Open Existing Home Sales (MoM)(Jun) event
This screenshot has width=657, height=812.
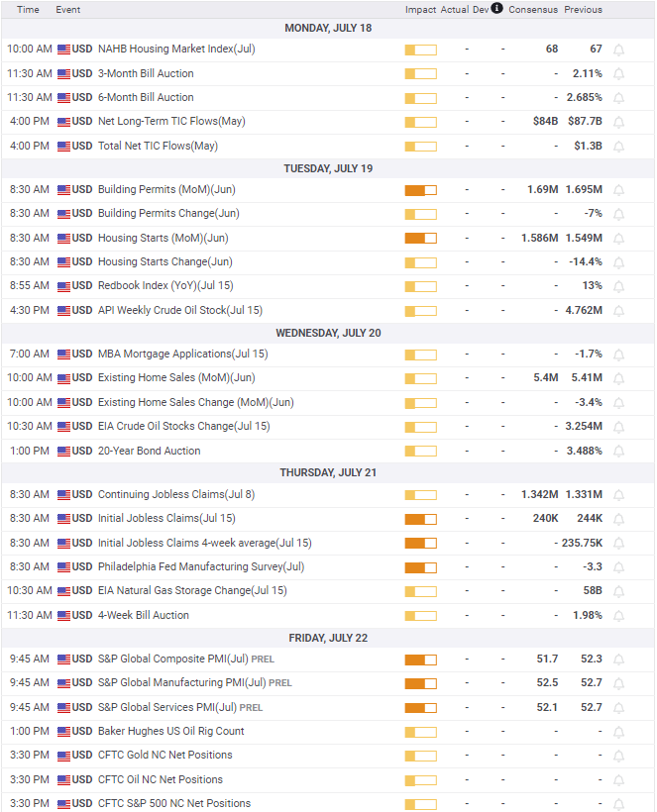coord(176,378)
